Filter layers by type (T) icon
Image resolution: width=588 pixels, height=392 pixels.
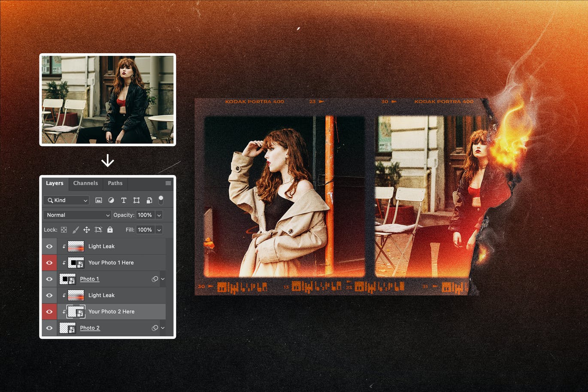pyautogui.click(x=124, y=200)
